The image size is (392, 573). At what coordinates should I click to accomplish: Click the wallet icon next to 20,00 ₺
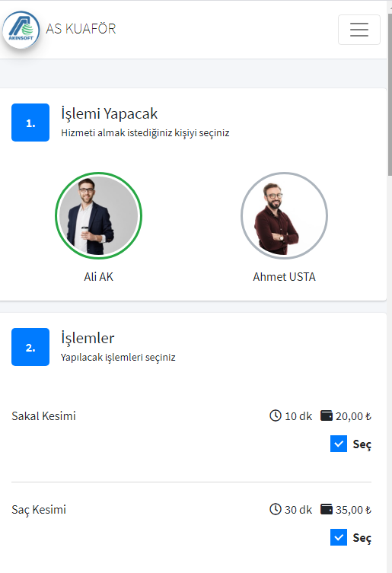pyautogui.click(x=327, y=415)
